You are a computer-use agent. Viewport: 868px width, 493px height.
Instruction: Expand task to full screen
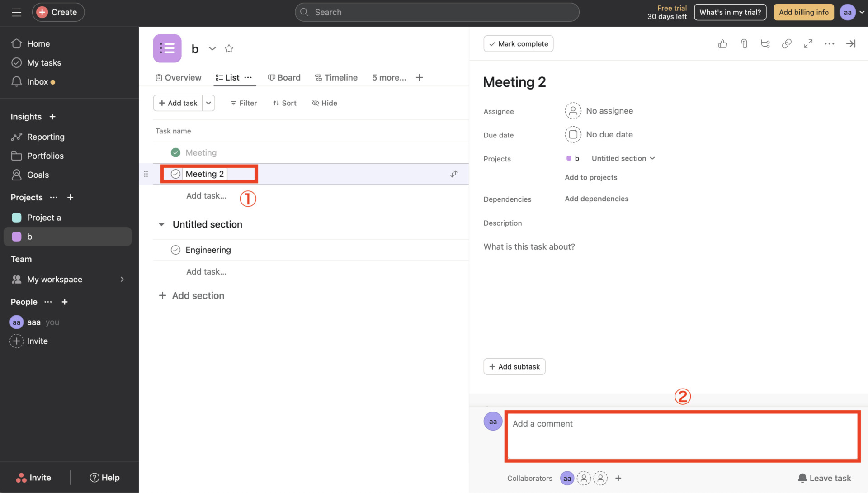click(x=808, y=43)
